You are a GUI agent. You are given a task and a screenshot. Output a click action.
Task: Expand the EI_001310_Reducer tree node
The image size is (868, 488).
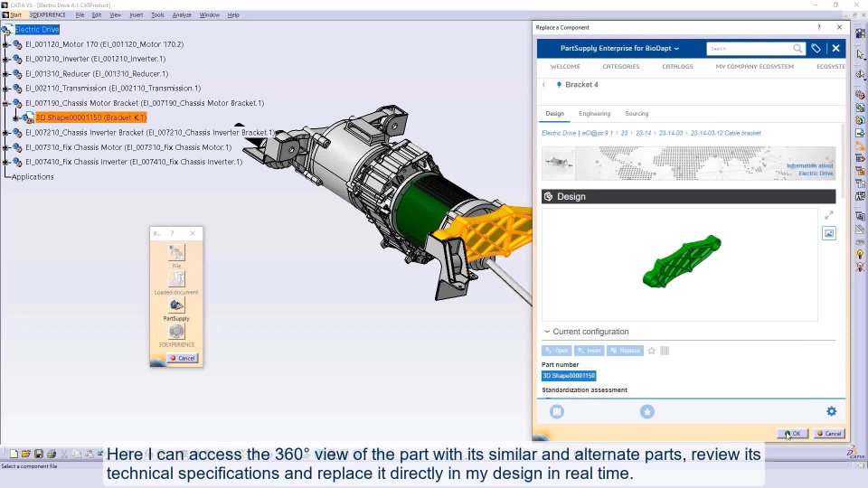click(x=5, y=73)
